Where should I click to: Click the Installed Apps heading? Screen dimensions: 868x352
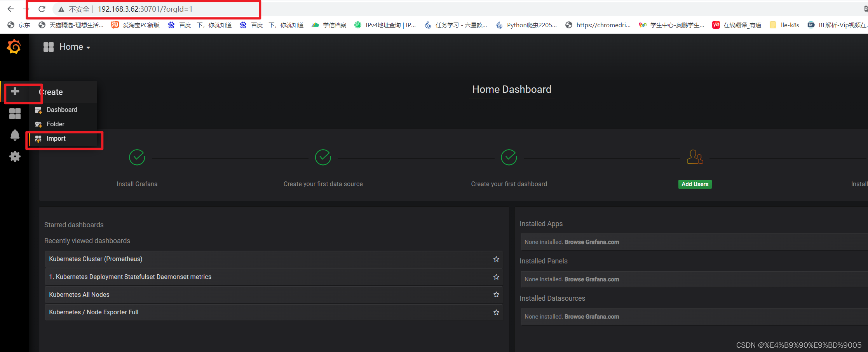(x=541, y=224)
